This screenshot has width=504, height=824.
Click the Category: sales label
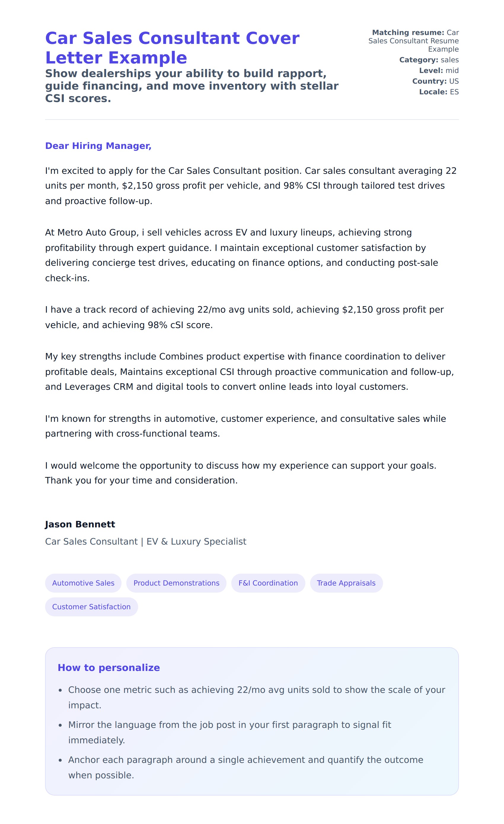(x=429, y=60)
